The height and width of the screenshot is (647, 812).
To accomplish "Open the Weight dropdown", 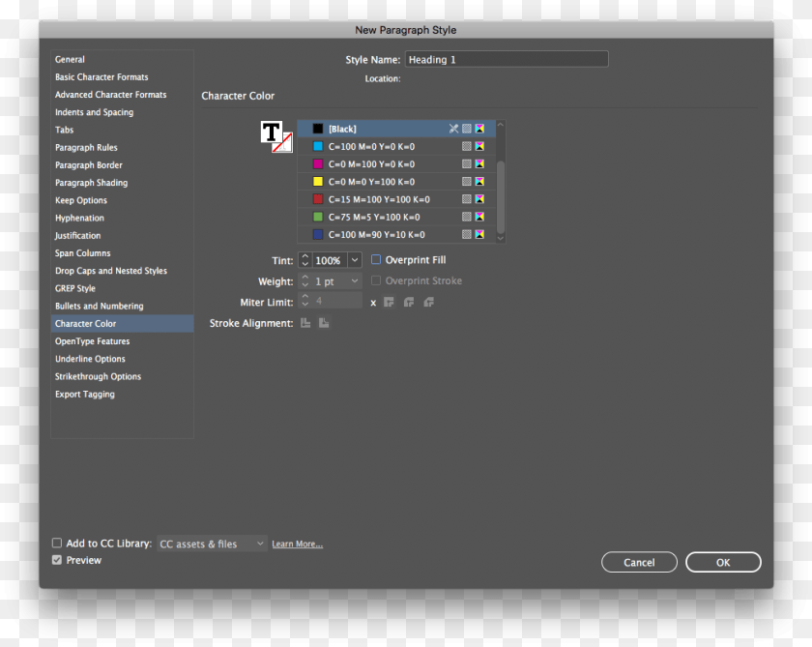I will click(x=355, y=281).
